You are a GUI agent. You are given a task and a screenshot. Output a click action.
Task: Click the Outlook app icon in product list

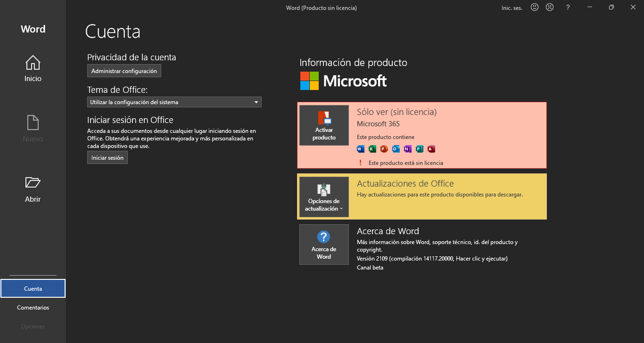coord(396,149)
